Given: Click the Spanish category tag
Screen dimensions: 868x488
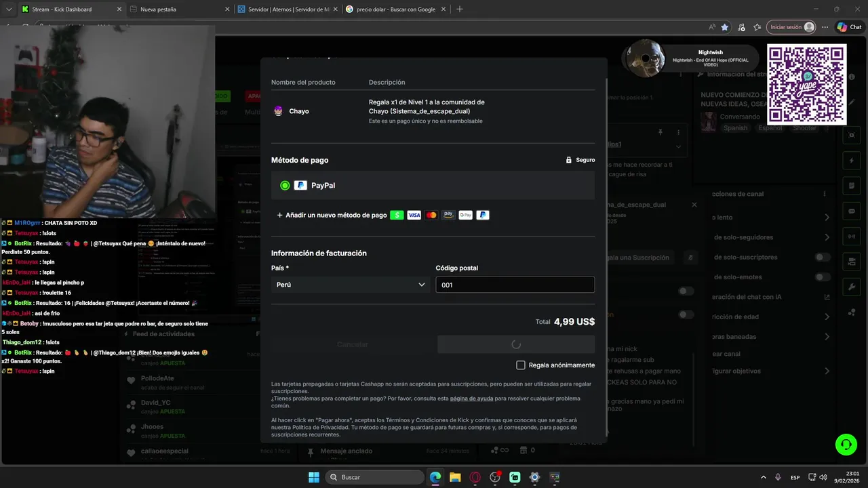Looking at the screenshot, I should coord(735,128).
